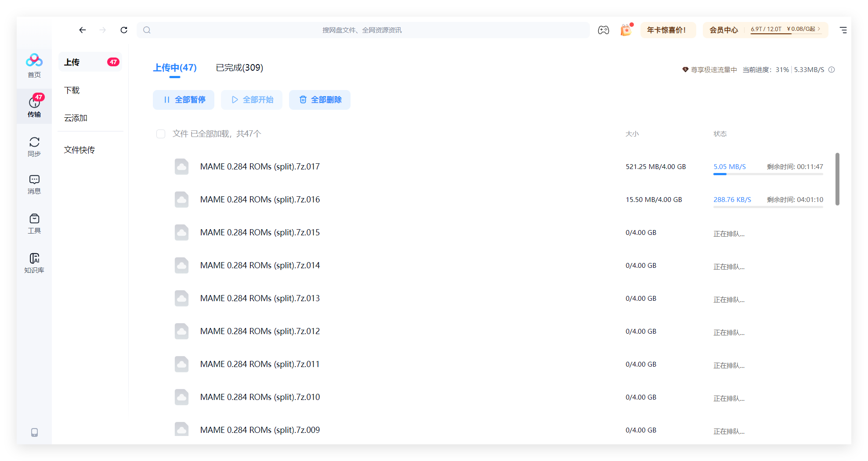Open the Sync (同步) sidebar icon
The height and width of the screenshot is (461, 868).
point(34,147)
